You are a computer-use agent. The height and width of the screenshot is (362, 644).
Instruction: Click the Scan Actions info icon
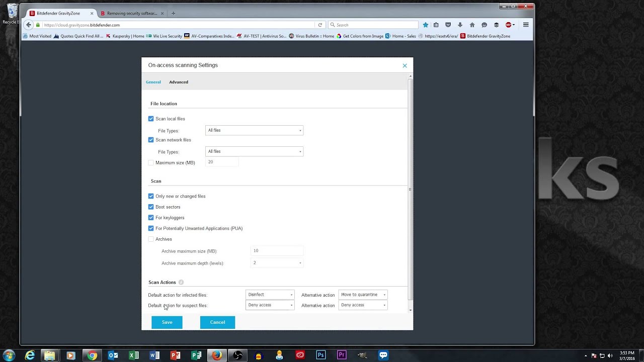tap(181, 283)
